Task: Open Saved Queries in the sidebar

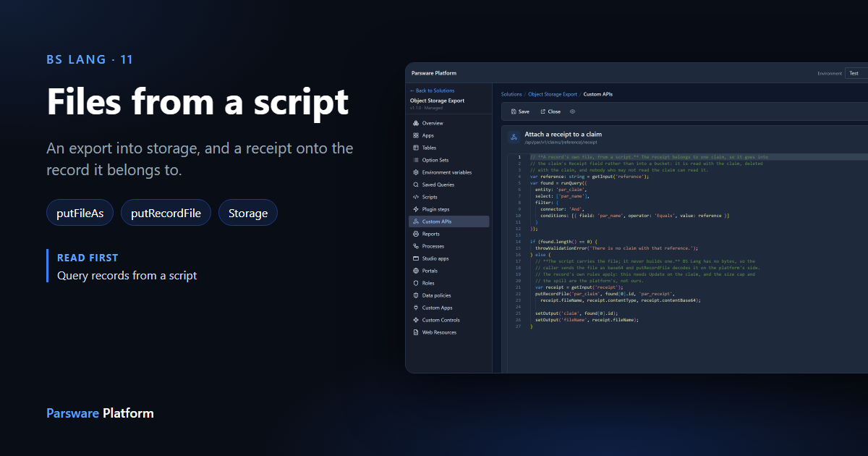Action: pos(448,185)
